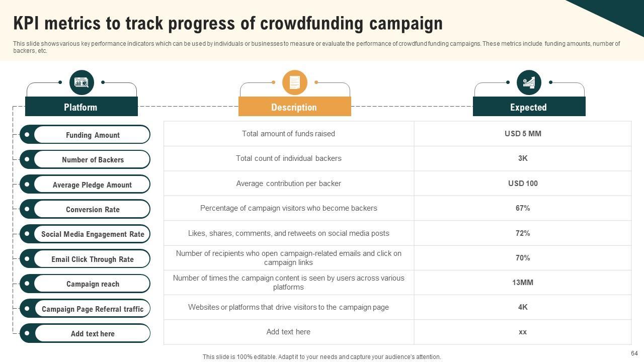Viewport: 644px width, 362px height.
Task: Click the Average Pledge Amount pill
Action: [x=92, y=185]
